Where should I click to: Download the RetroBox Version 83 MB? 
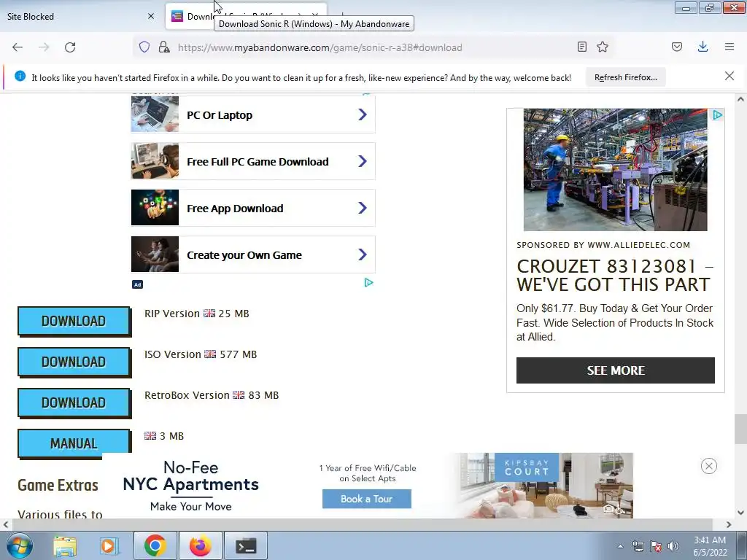tap(74, 402)
